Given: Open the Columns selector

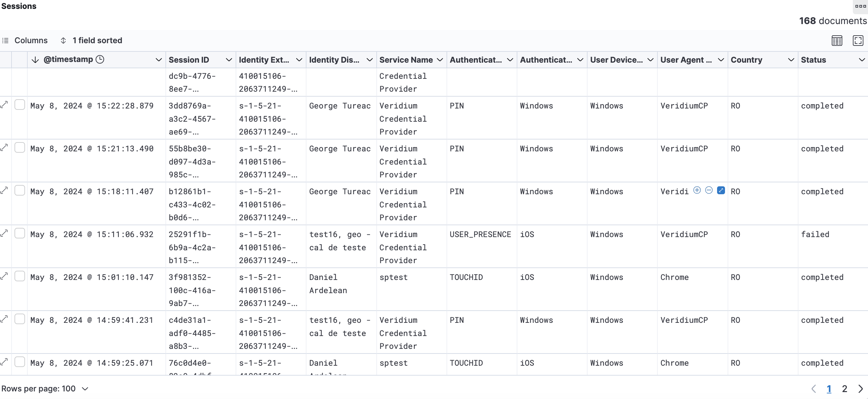Looking at the screenshot, I should [x=25, y=41].
